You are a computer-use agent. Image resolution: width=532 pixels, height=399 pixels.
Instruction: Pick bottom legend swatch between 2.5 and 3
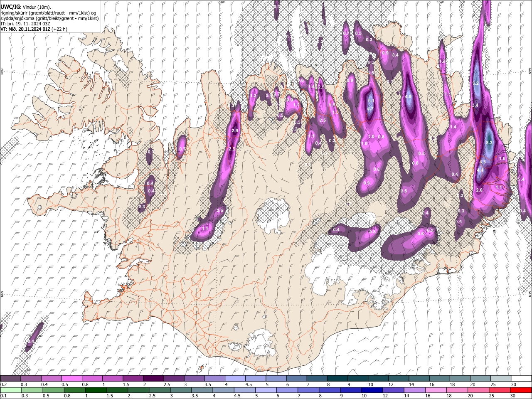coord(159,390)
